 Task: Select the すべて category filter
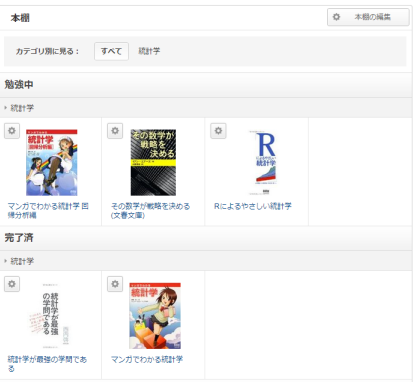[111, 51]
